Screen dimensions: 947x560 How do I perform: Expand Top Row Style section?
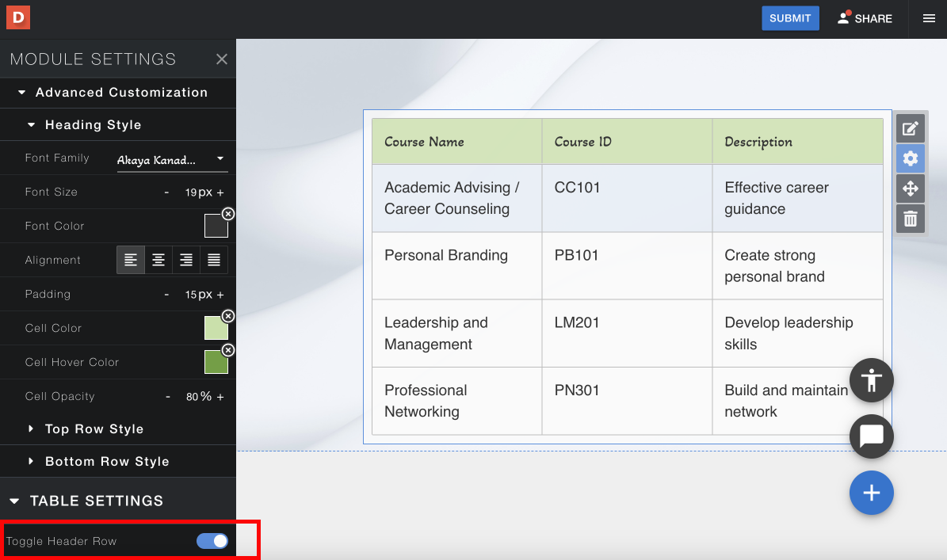94,429
